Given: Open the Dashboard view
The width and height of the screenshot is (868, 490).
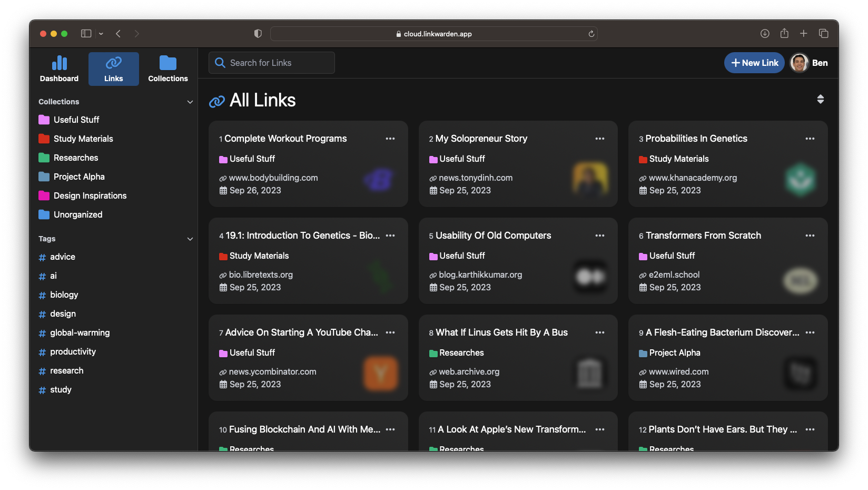Looking at the screenshot, I should point(59,68).
